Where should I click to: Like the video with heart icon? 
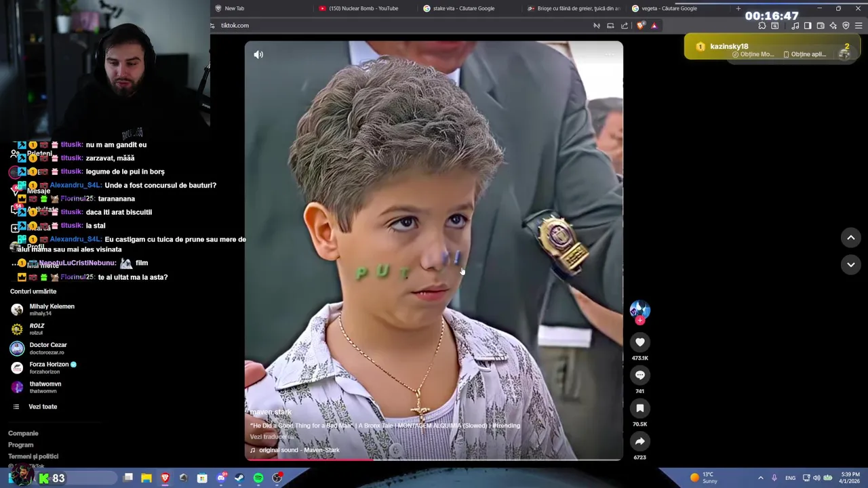[639, 342]
